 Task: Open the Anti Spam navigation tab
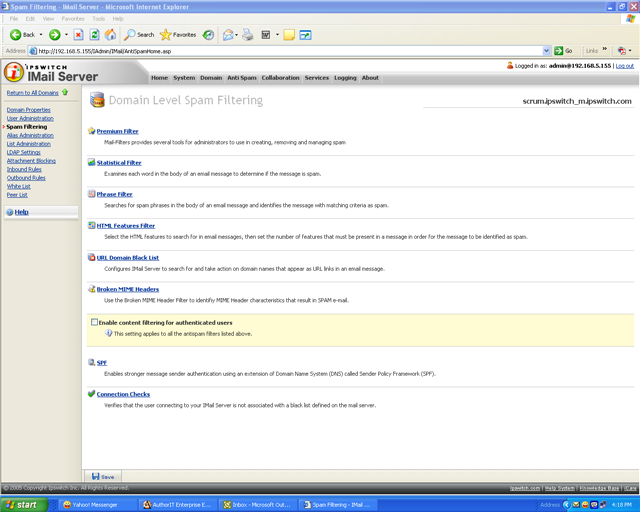tap(242, 78)
